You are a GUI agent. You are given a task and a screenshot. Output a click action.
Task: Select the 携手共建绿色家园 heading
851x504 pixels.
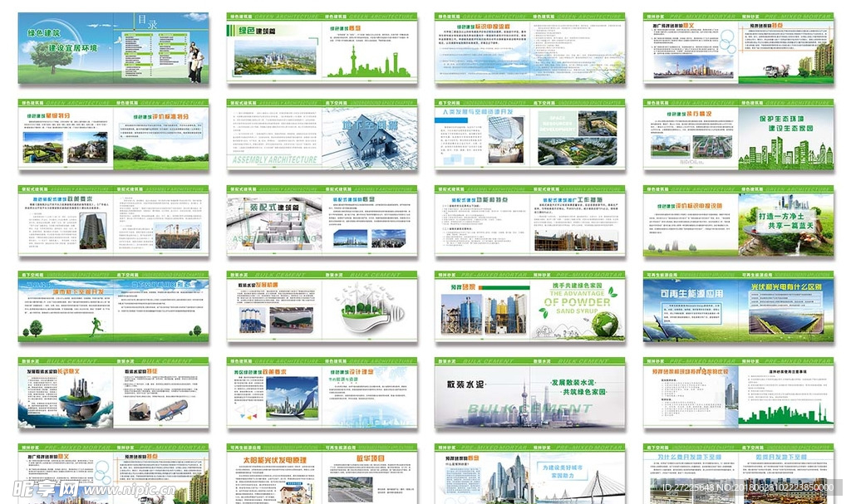pos(577,286)
